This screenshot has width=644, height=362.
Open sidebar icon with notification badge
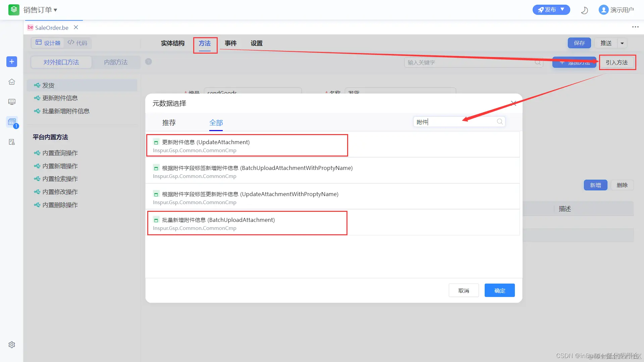(12, 122)
